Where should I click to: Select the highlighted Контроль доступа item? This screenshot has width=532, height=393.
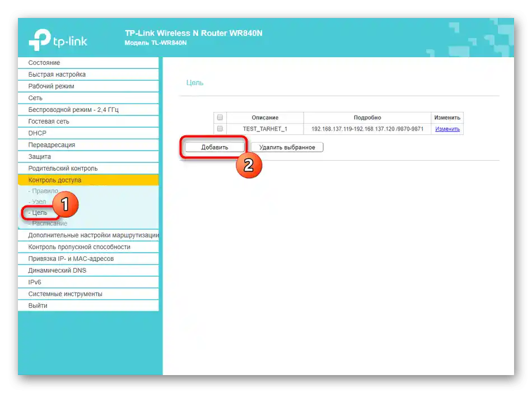88,180
